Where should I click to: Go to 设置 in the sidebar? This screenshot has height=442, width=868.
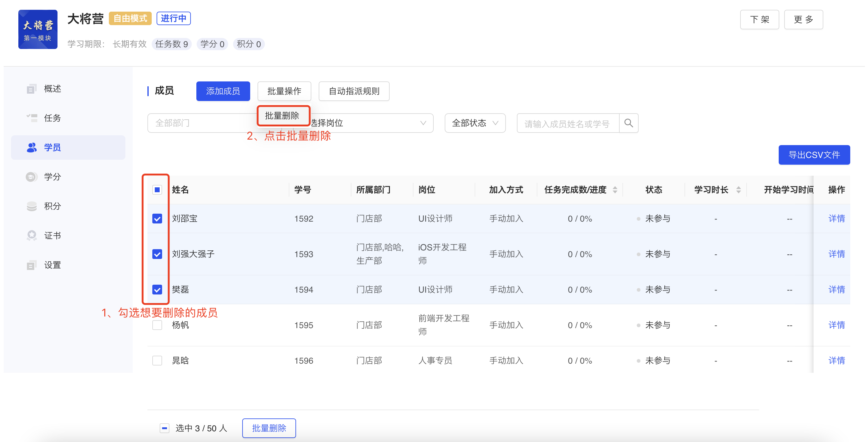click(x=53, y=265)
